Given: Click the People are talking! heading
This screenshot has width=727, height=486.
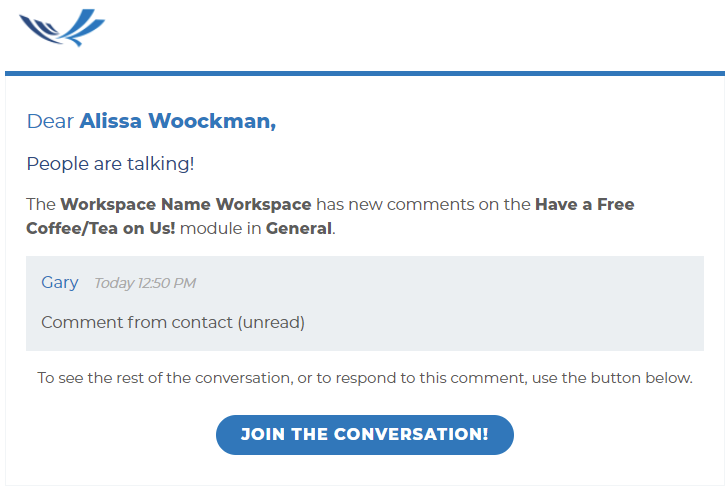Looking at the screenshot, I should click(x=110, y=164).
